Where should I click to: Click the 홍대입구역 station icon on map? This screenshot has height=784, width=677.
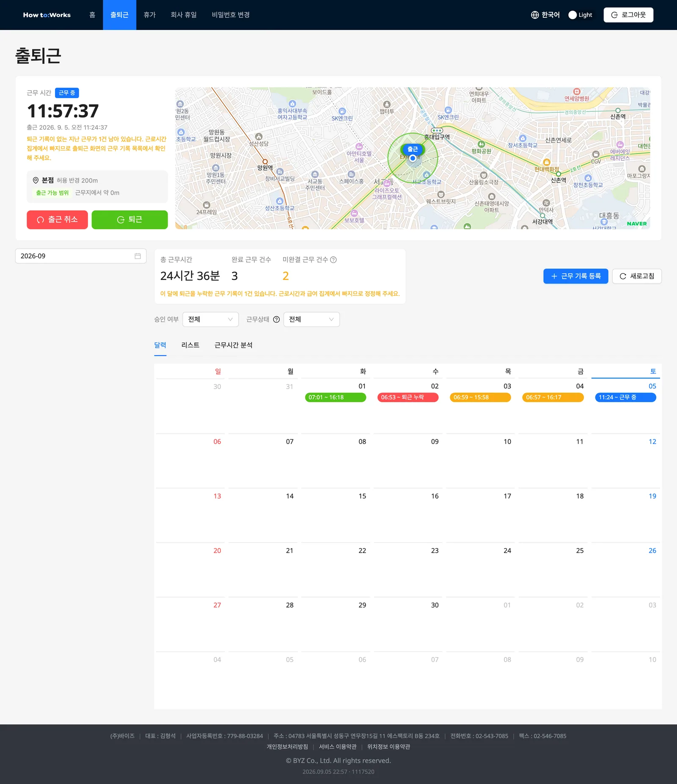[x=437, y=130]
